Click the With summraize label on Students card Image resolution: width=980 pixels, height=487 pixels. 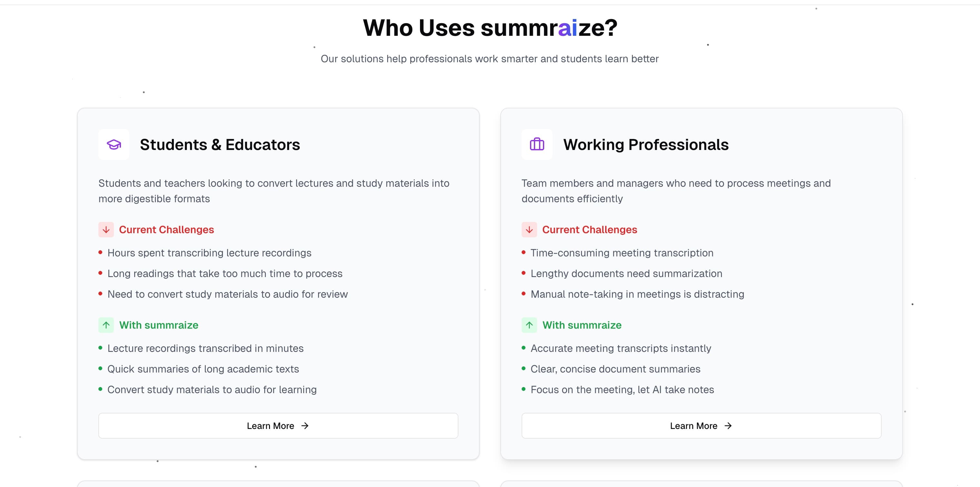click(158, 325)
